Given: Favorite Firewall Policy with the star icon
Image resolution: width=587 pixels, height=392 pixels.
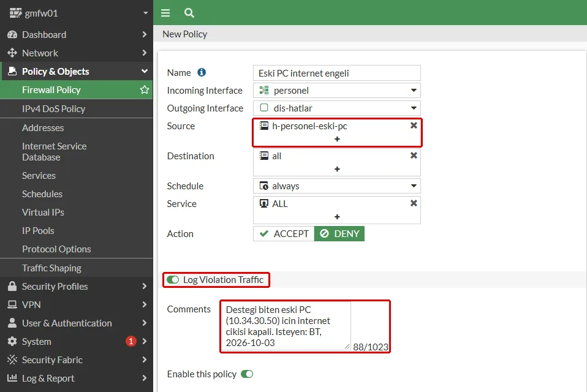Looking at the screenshot, I should point(144,90).
